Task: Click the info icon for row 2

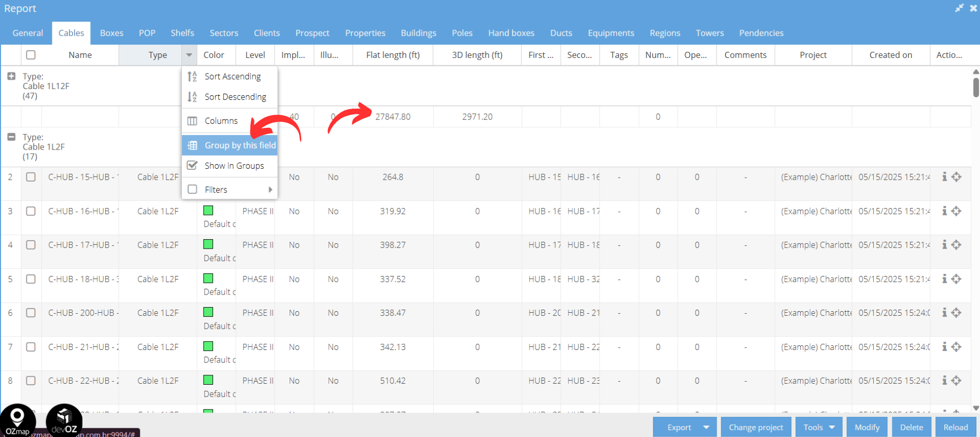Action: point(944,177)
